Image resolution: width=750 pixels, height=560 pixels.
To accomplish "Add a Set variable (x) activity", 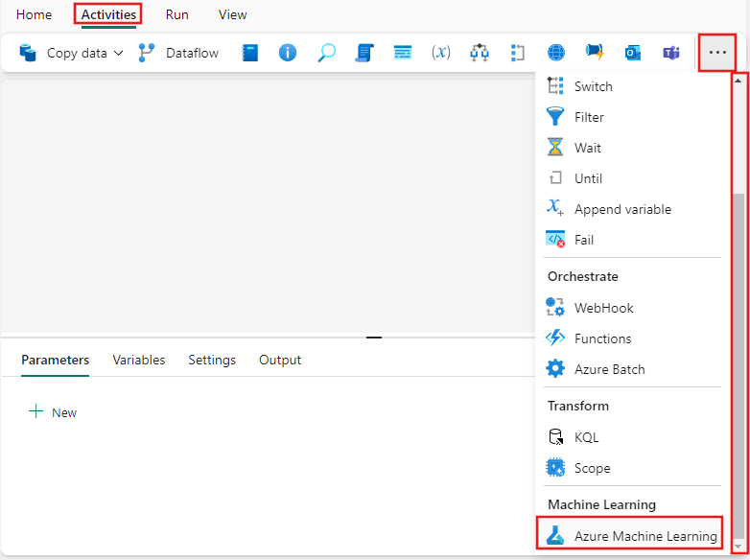I will click(441, 52).
